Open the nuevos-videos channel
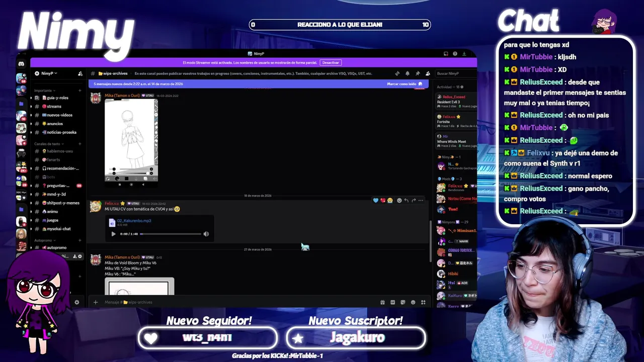 point(58,115)
